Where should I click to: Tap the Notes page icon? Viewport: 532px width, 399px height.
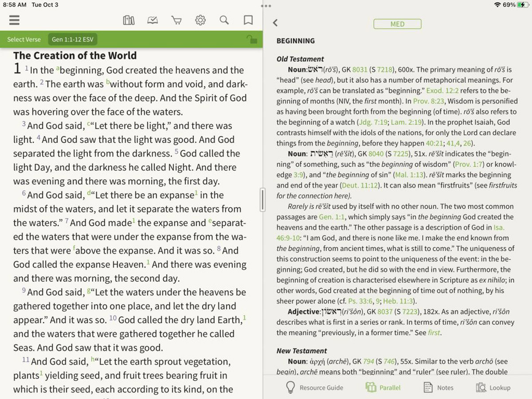428,387
